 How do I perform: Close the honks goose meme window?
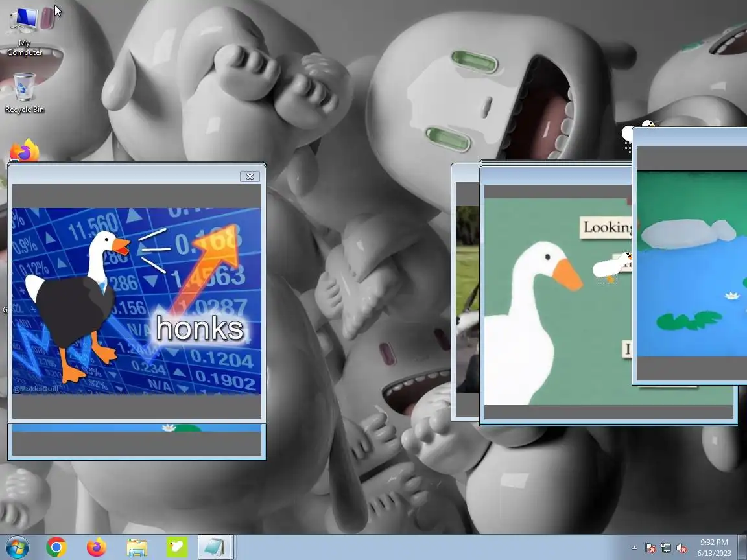pyautogui.click(x=250, y=177)
